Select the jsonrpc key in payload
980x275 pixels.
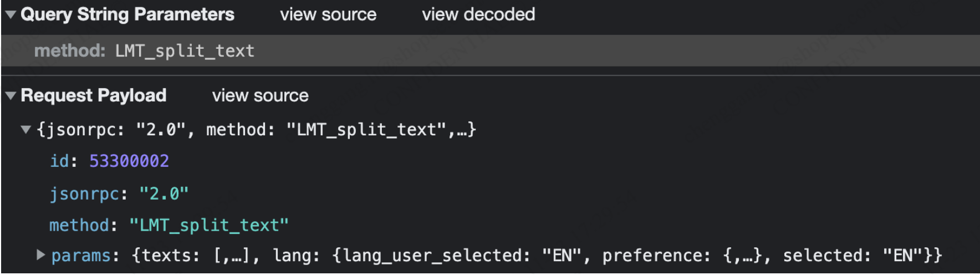pos(84,194)
